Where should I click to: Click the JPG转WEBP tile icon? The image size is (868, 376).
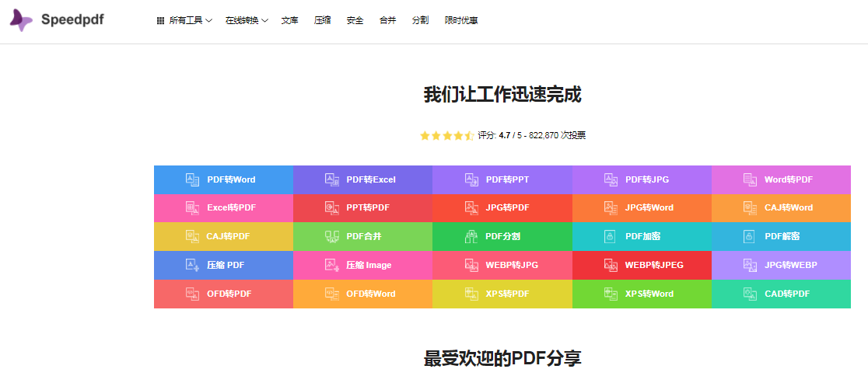750,265
